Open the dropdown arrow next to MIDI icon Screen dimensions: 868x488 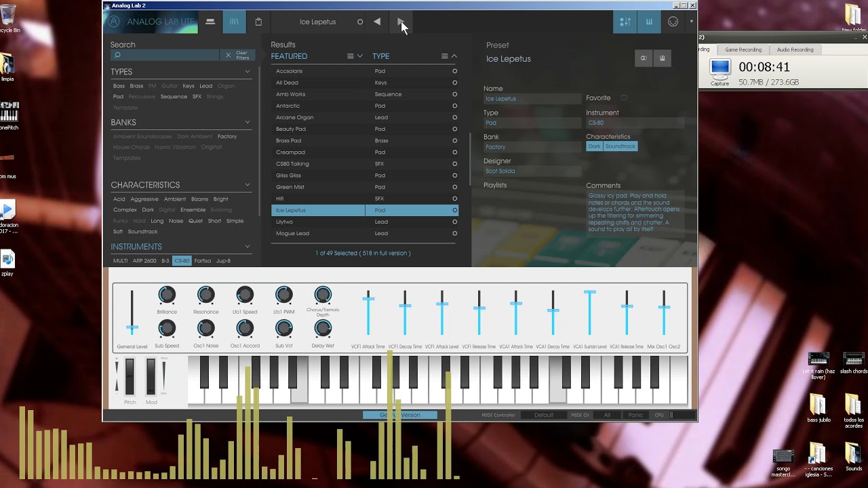coord(691,22)
